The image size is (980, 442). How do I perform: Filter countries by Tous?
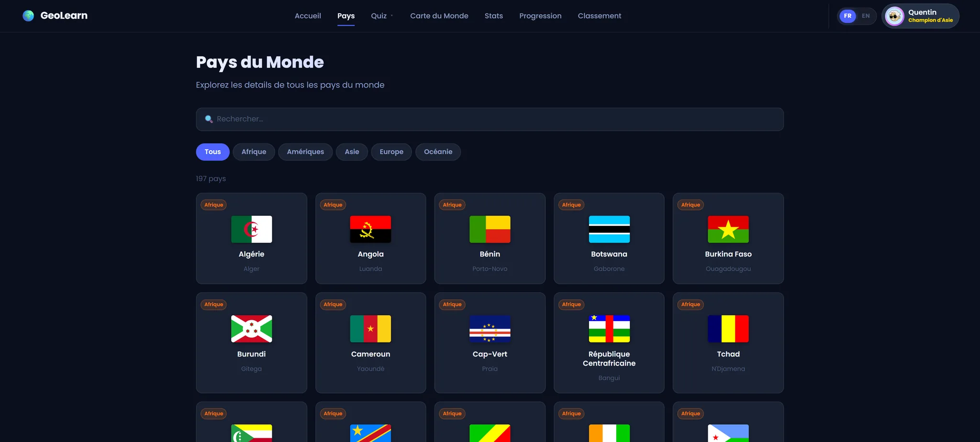pos(212,152)
